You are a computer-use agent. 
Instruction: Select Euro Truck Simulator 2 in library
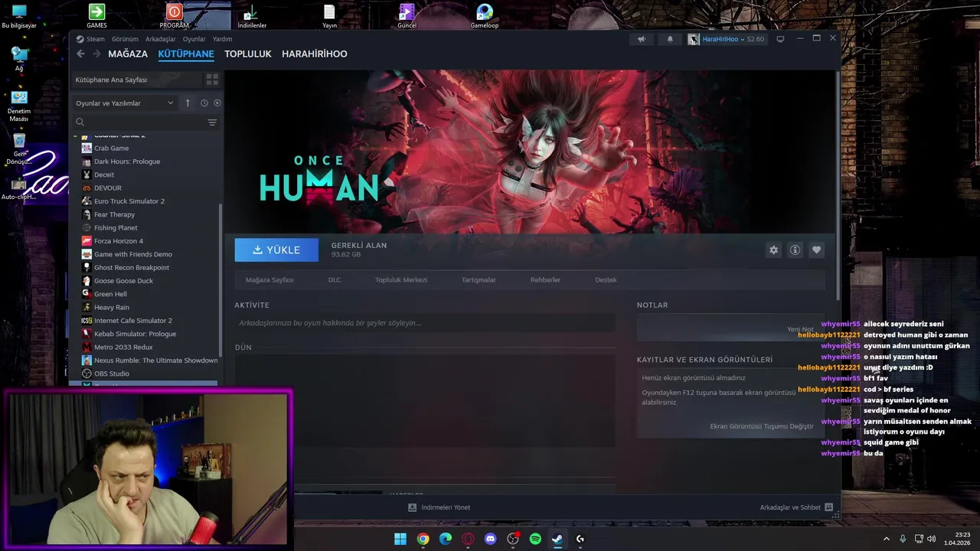[129, 201]
